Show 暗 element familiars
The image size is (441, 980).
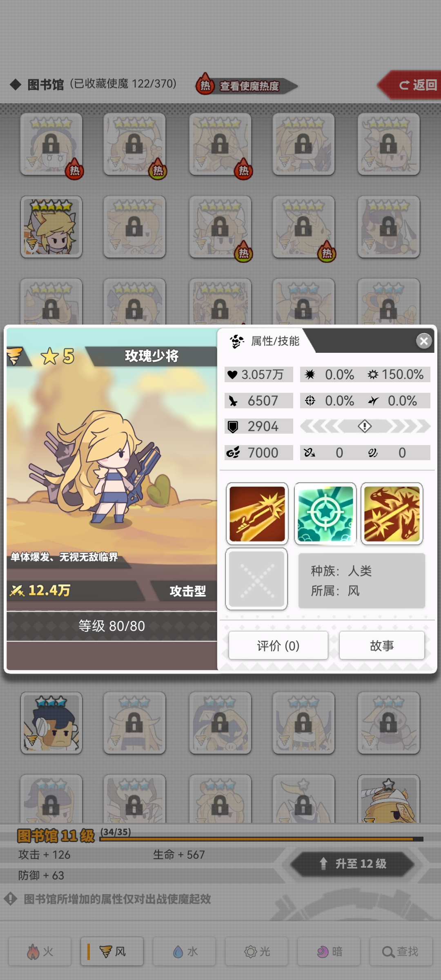[x=329, y=951]
